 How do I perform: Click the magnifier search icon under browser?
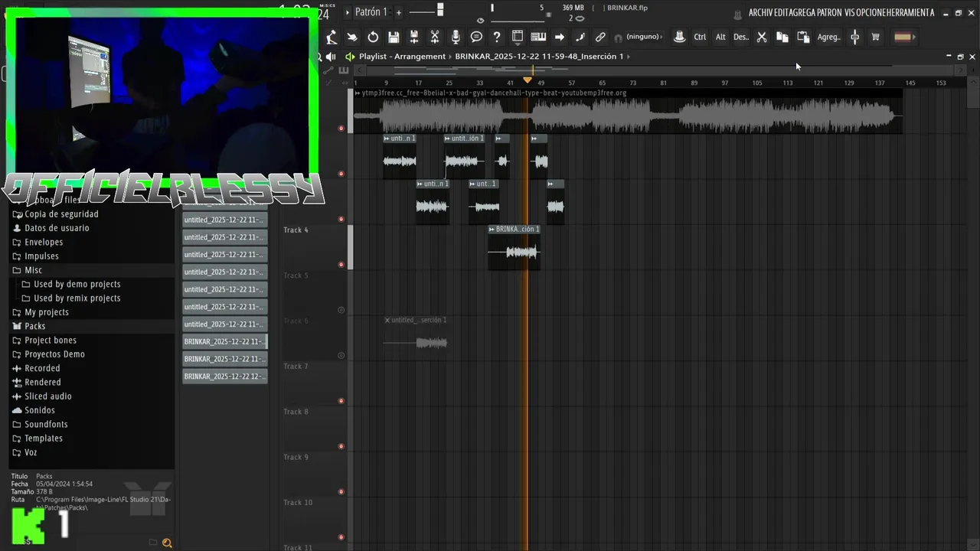(x=167, y=543)
